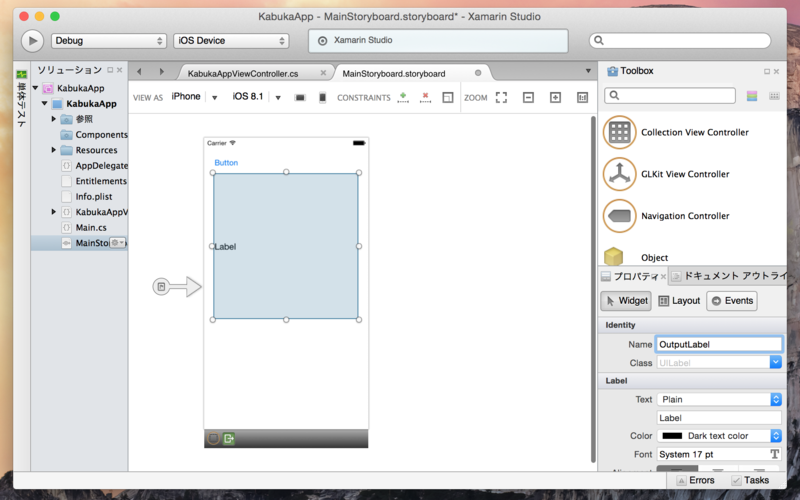
Task: Select Main.cs in the solution tree
Action: pos(84,228)
